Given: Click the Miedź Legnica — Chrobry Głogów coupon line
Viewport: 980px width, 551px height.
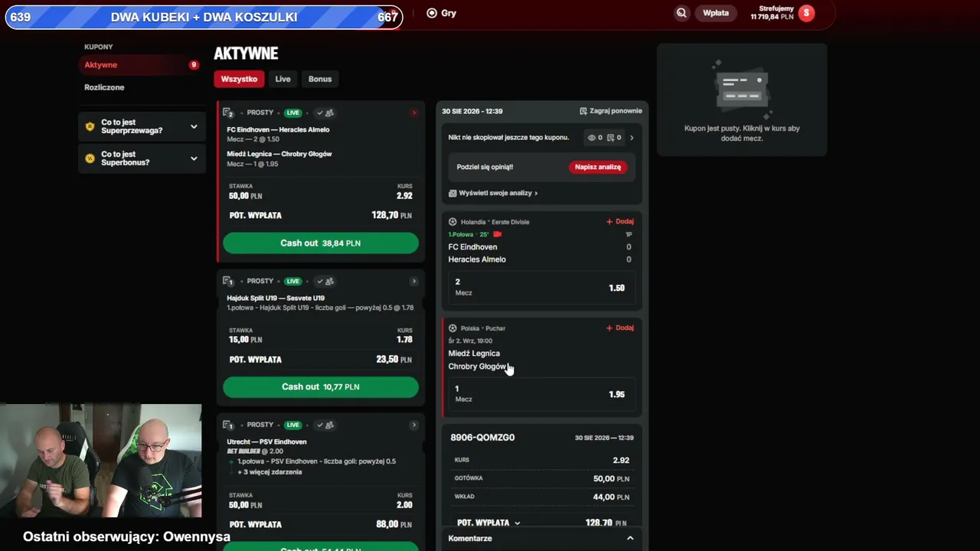Looking at the screenshot, I should 279,154.
